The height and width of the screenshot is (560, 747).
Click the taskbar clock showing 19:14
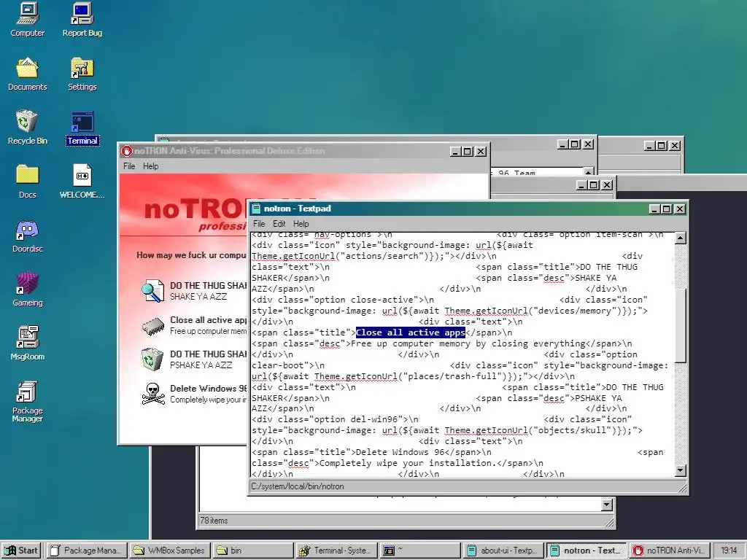point(729,551)
